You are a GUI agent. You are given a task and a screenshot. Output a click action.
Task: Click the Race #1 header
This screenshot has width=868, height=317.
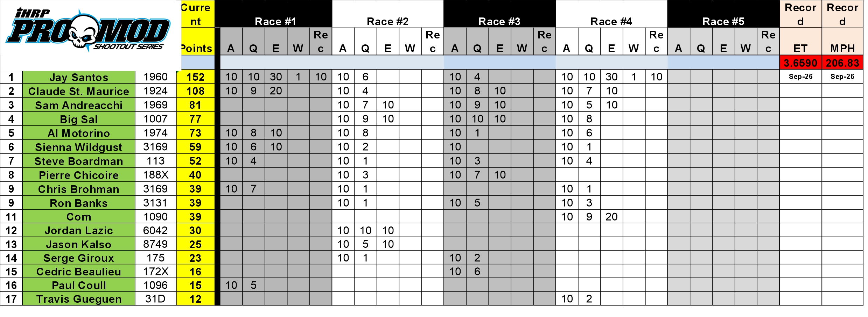coord(276,21)
